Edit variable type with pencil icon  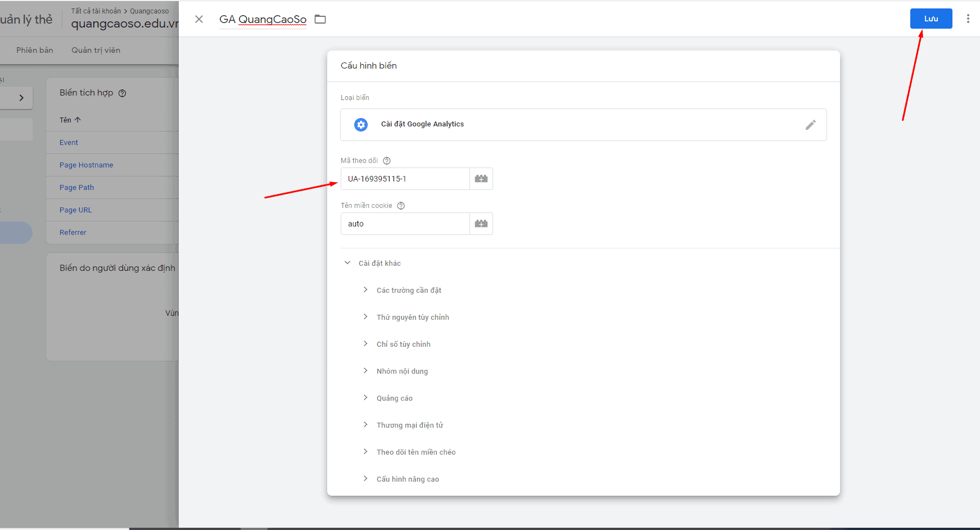click(x=810, y=125)
